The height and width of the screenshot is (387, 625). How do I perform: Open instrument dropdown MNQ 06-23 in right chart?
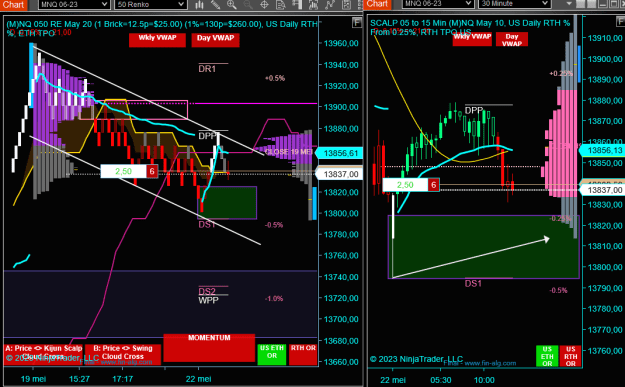pyautogui.click(x=438, y=4)
